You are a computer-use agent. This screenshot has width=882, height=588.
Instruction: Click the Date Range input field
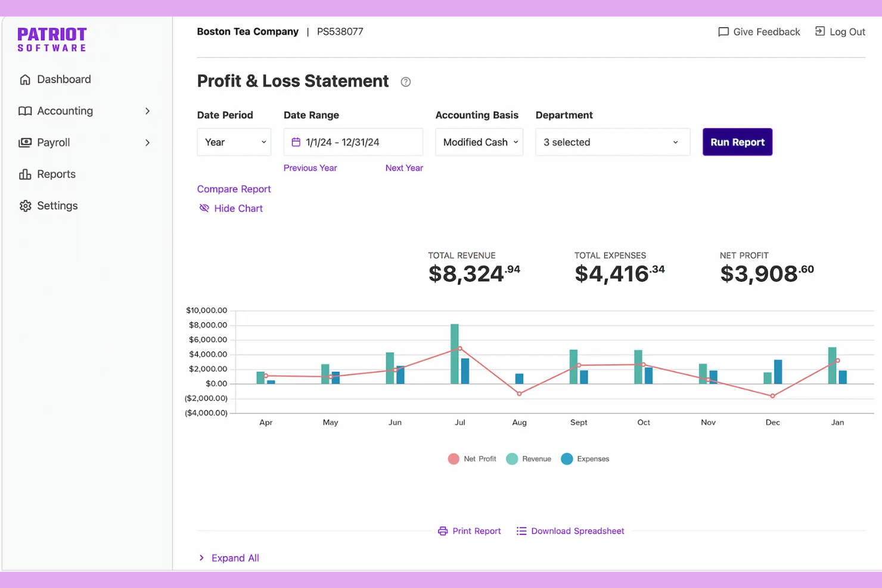click(x=353, y=142)
